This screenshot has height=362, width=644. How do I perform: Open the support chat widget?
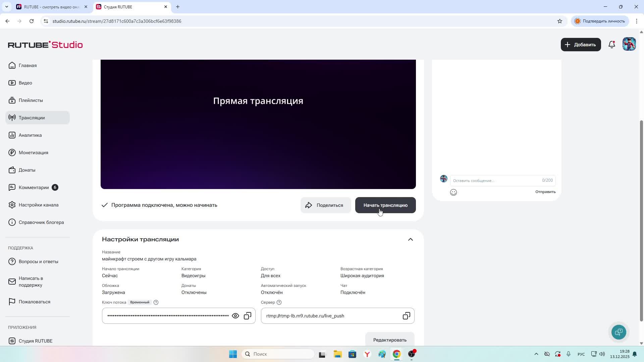coord(619,332)
